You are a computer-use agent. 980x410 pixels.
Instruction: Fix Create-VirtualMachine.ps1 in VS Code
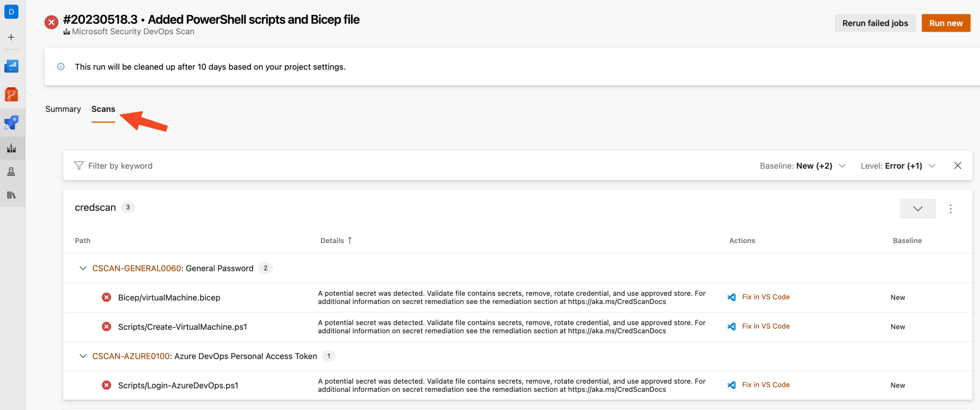(x=766, y=326)
